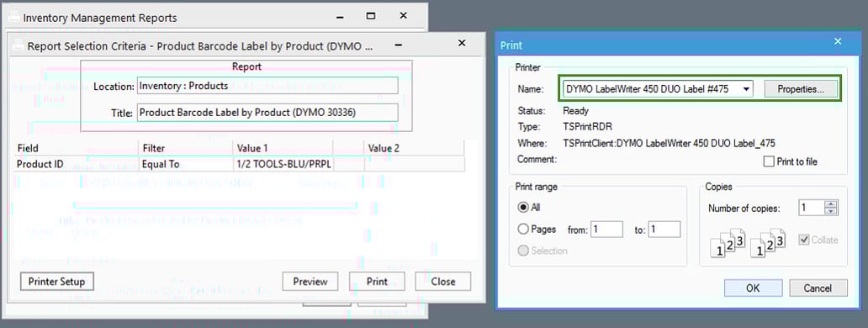Click Print in Report Selection Criteria
The width and height of the screenshot is (868, 328).
coord(377,282)
